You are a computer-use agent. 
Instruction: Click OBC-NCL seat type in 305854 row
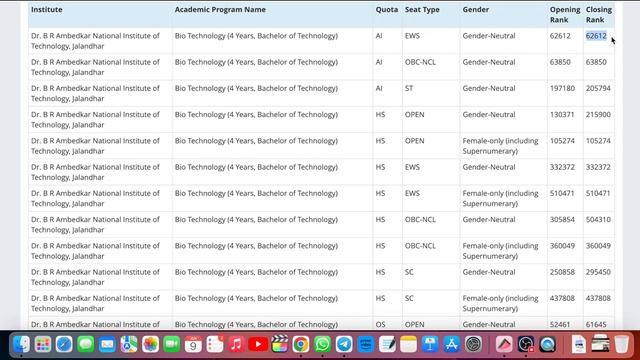click(x=420, y=220)
